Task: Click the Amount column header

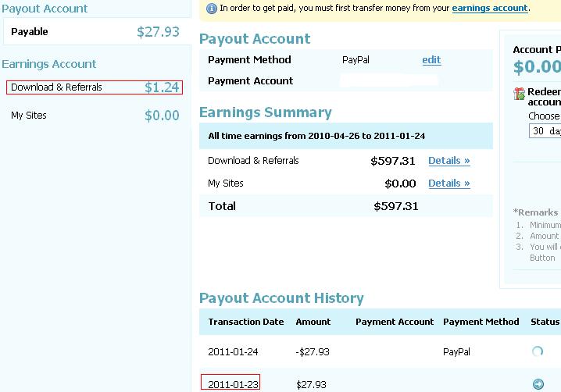Action: pos(313,322)
